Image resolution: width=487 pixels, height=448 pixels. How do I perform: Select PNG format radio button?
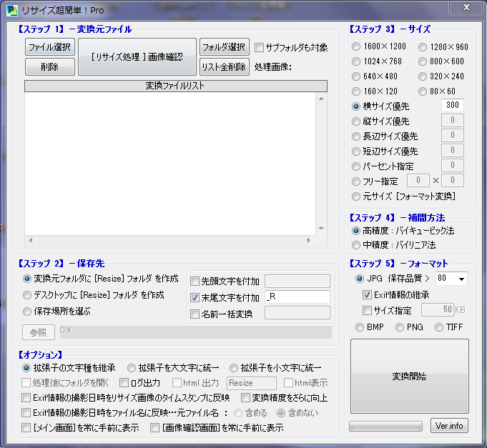pyautogui.click(x=400, y=327)
